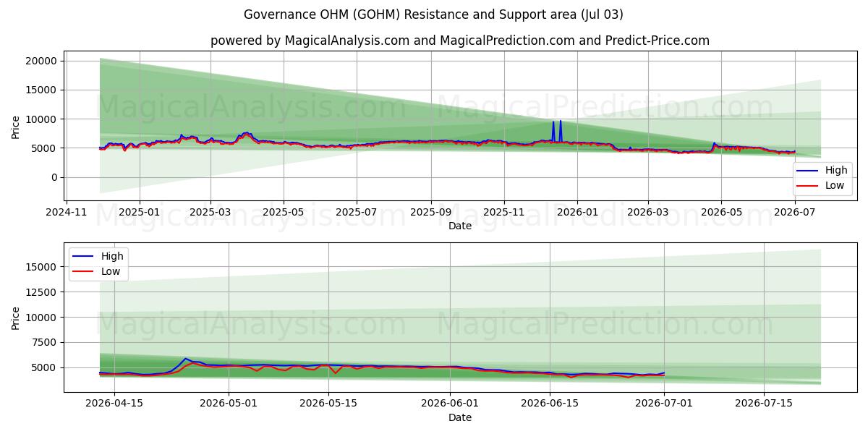Select the 2026-05-01 date tick label
868x434 pixels.
click(229, 404)
